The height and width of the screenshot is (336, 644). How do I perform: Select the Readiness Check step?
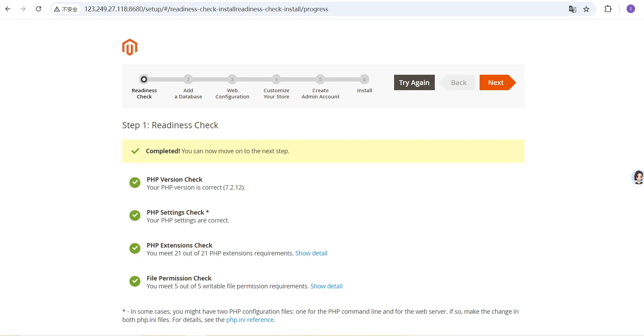click(x=144, y=80)
